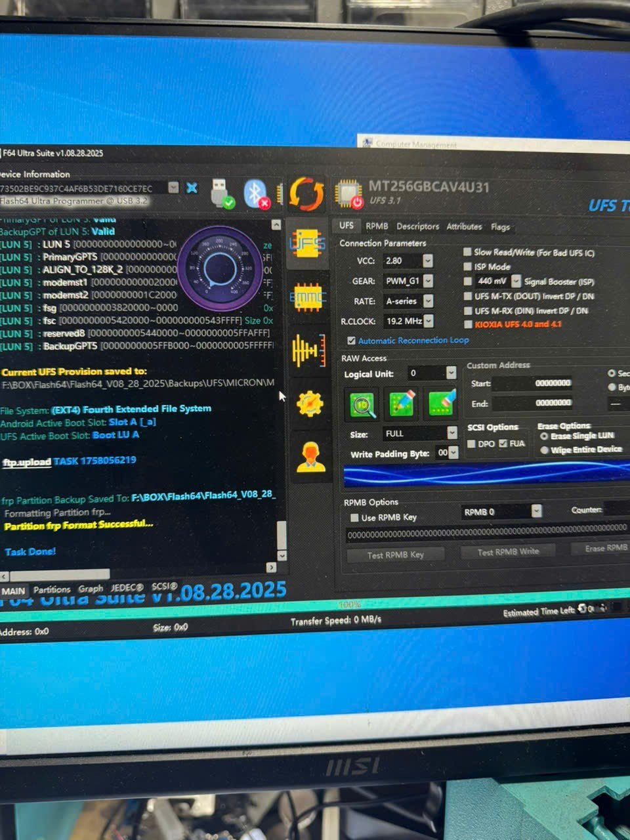Enable UFS M-TX (DOUT) Invert checkbox
Screen dimensions: 630x840
pyautogui.click(x=468, y=296)
